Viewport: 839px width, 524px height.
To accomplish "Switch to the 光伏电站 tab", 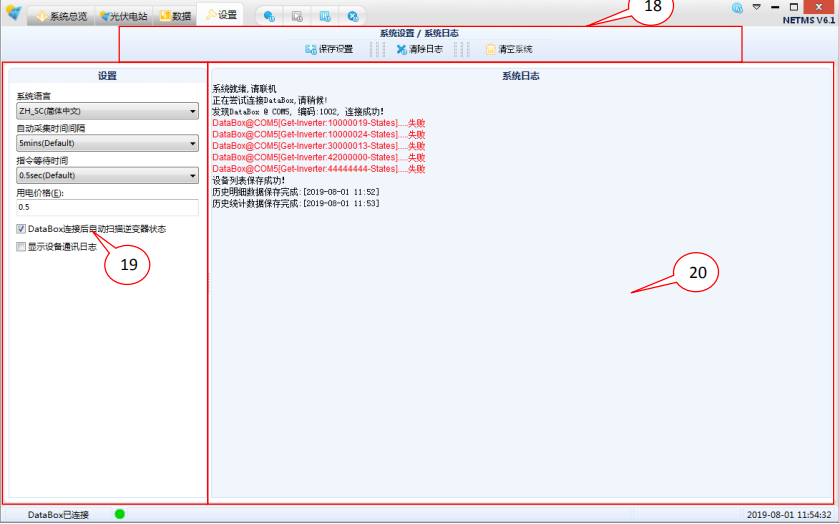I will coord(124,16).
